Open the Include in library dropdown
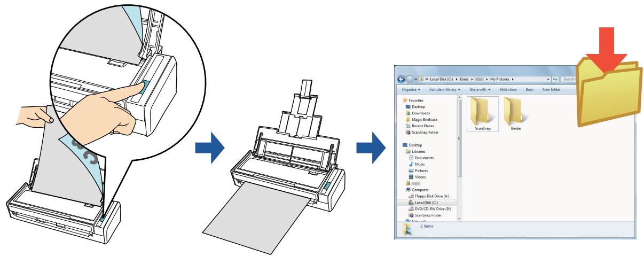 445,89
